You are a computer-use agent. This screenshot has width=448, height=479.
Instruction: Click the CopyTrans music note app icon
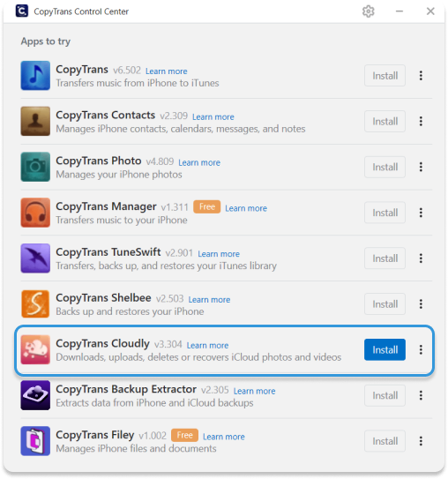[35, 76]
